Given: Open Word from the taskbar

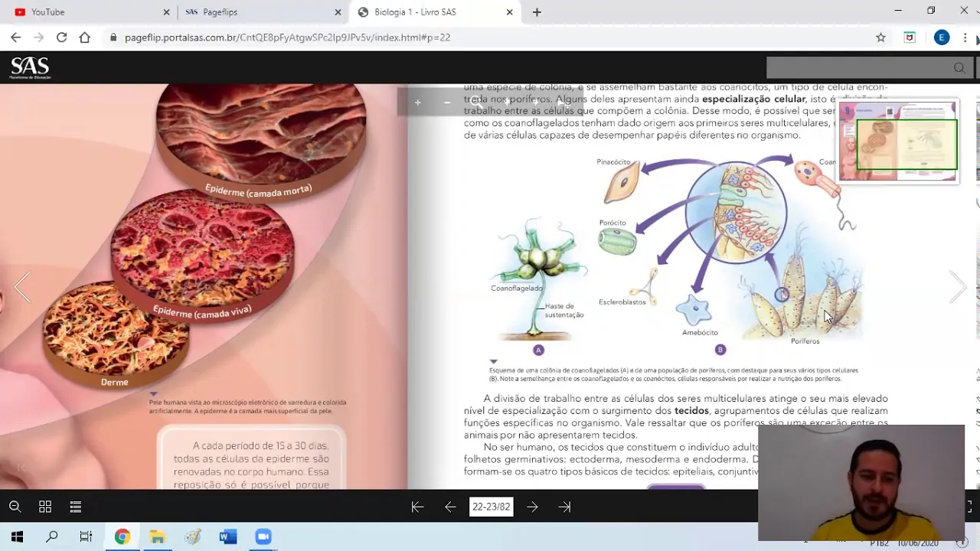Looking at the screenshot, I should pyautogui.click(x=228, y=537).
